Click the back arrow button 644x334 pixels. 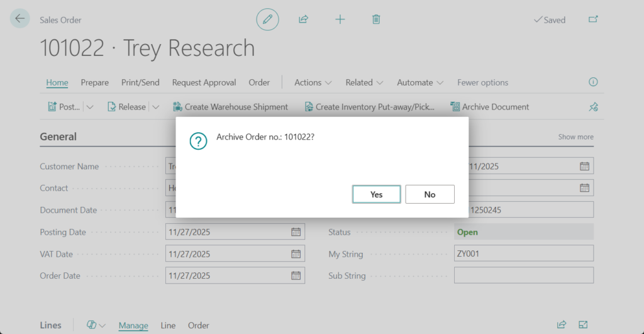[x=20, y=19]
